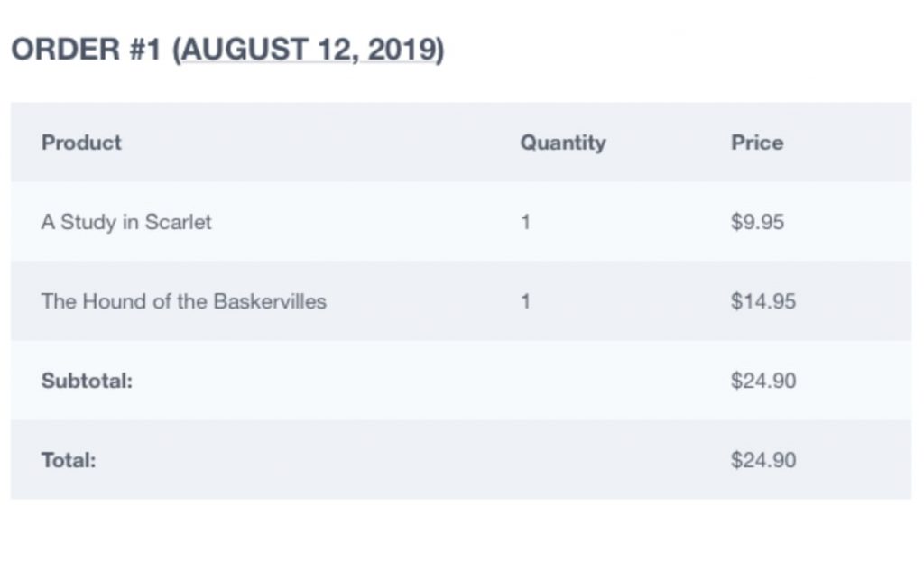
Task: Click the word Baskervilles in the product name
Action: tap(270, 301)
